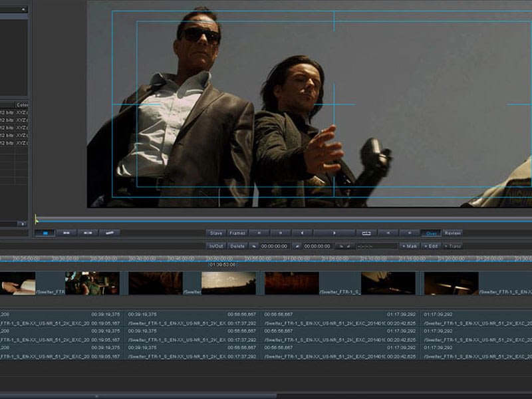Image resolution: width=532 pixels, height=399 pixels.
Task: Click the first-row 00:56:56,667 timecode left of the divider
Action: tap(241, 315)
